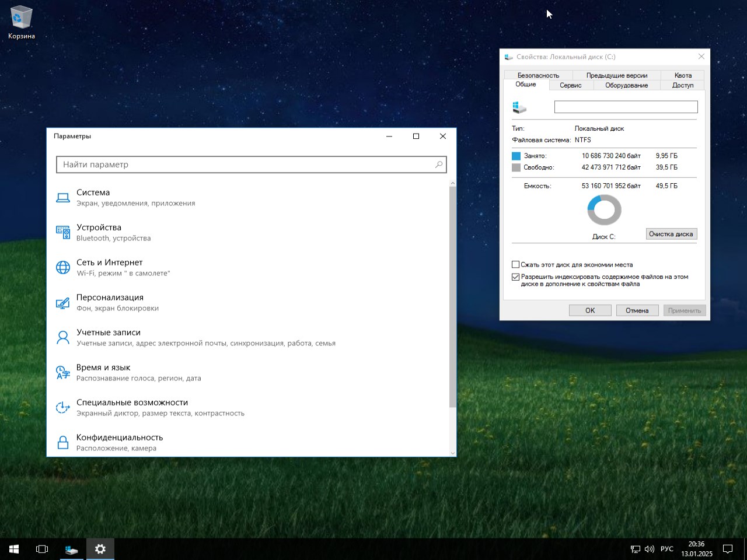This screenshot has height=560, width=747.
Task: Select the Оборудование tab
Action: [626, 85]
